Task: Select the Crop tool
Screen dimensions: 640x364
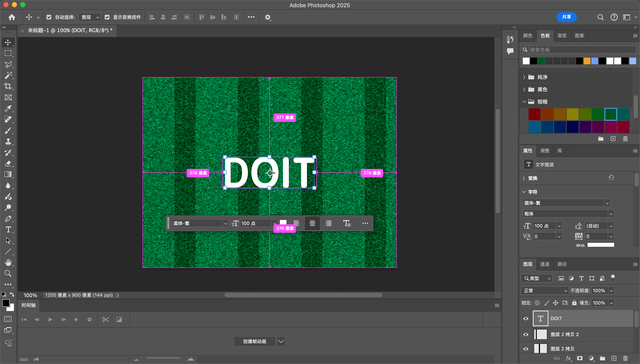Action: tap(8, 86)
